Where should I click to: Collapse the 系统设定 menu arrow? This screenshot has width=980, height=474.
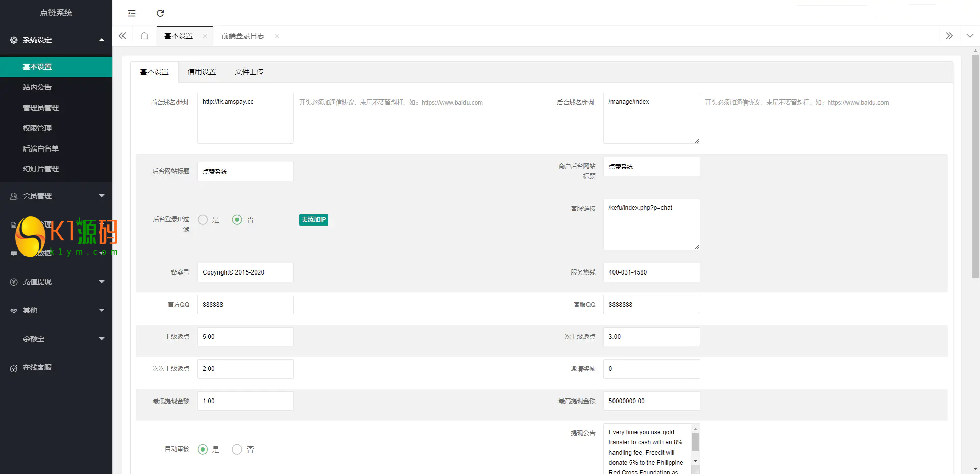coord(102,40)
